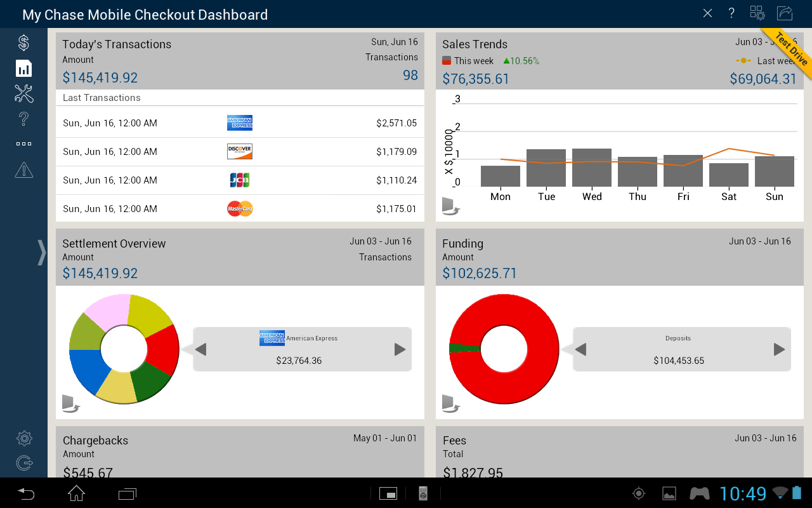
Task: Tap the share icon in top bar
Action: 785,13
